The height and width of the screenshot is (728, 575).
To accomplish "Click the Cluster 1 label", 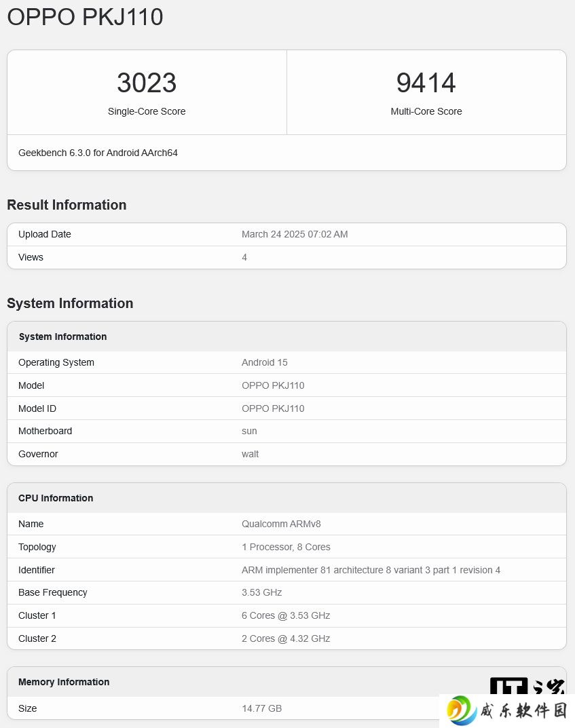I will [37, 615].
